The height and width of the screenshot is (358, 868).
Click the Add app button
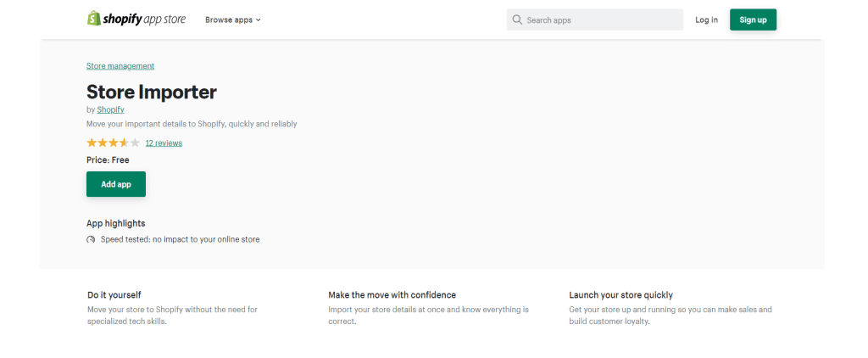116,184
